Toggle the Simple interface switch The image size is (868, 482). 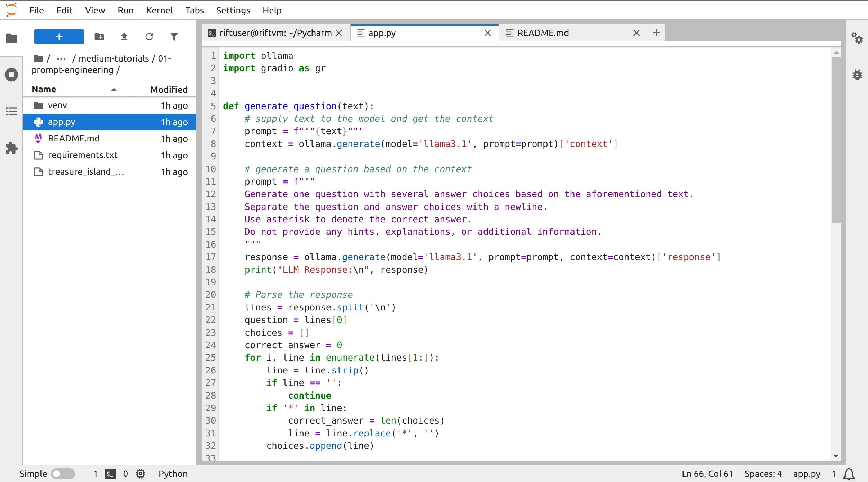pos(63,474)
